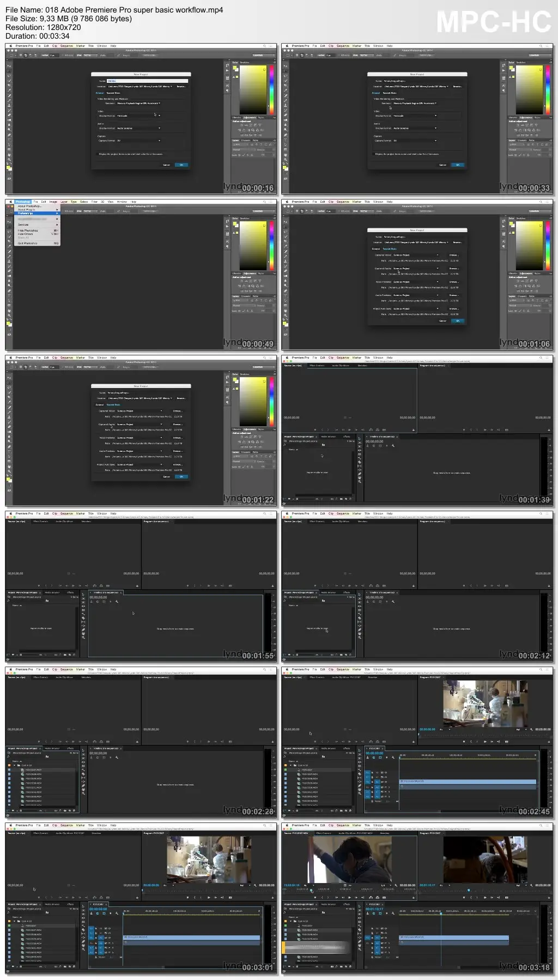Click Cancel in the 00:01:06 New Project dialog
558x980 pixels.
442,320
